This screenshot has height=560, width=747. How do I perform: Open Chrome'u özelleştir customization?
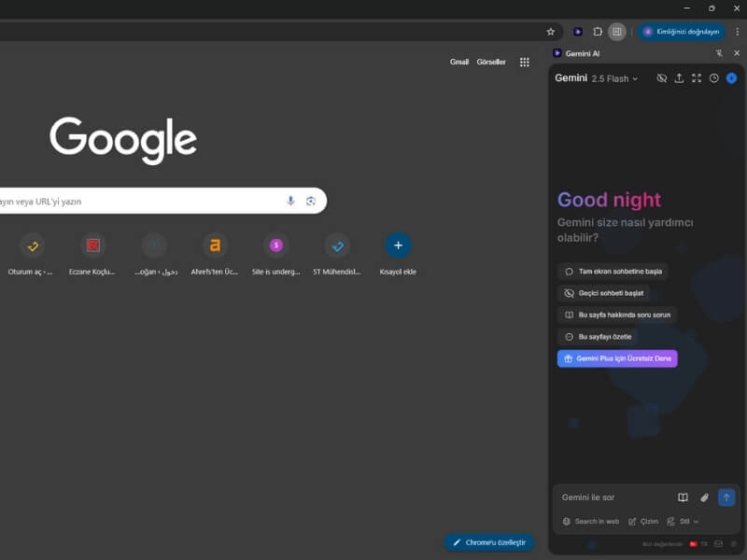490,542
